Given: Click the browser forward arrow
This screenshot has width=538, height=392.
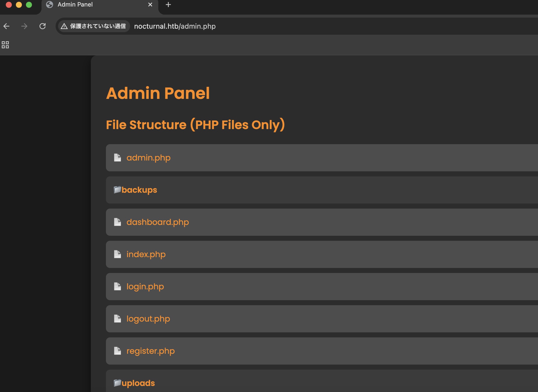Looking at the screenshot, I should tap(24, 26).
